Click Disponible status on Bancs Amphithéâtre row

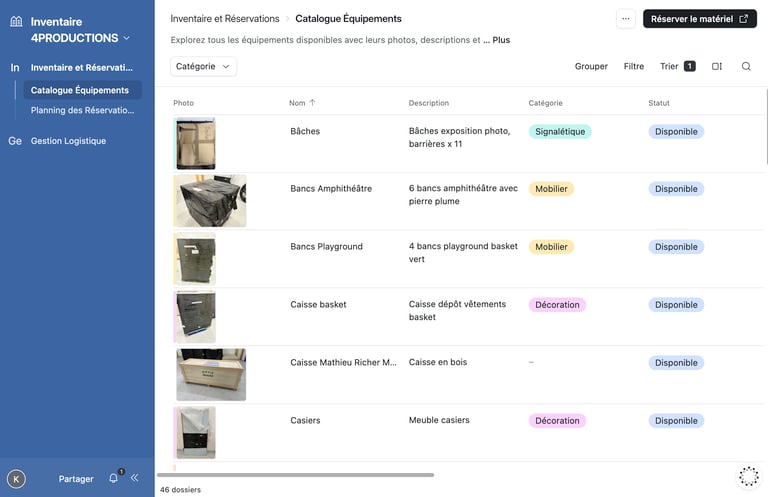pos(676,189)
